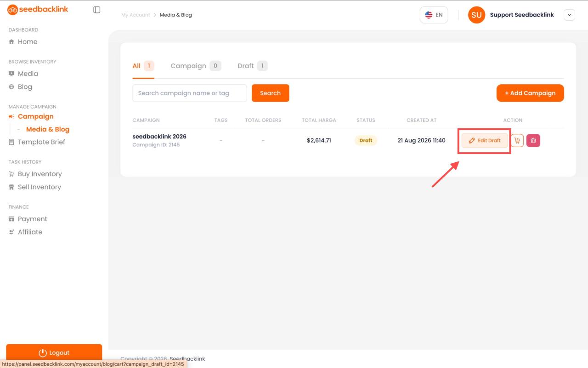Click the 21 Aug 2026 11:40 date
Screen dimensions: 588x368
(421, 140)
